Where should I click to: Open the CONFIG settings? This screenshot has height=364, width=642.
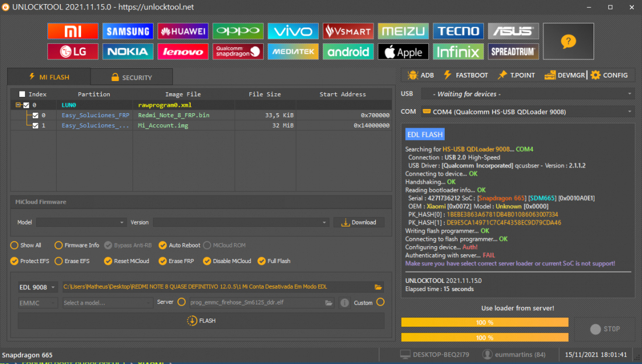(x=609, y=75)
